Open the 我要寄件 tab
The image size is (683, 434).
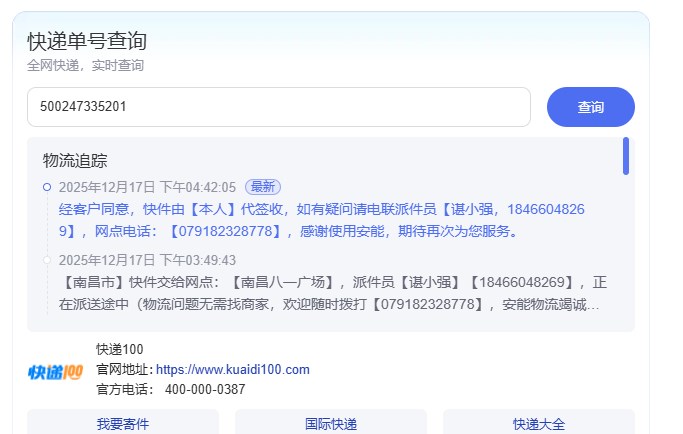point(123,423)
